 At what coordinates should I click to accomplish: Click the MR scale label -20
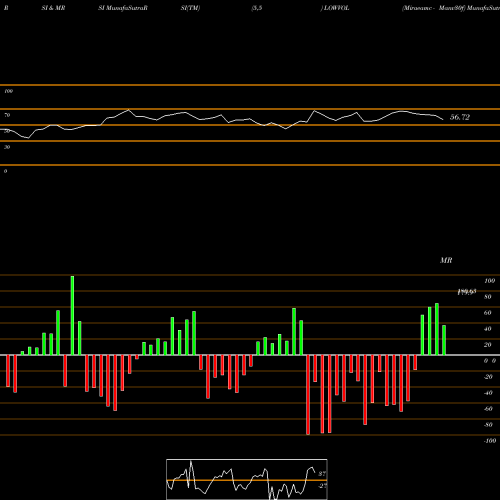[x=488, y=377]
